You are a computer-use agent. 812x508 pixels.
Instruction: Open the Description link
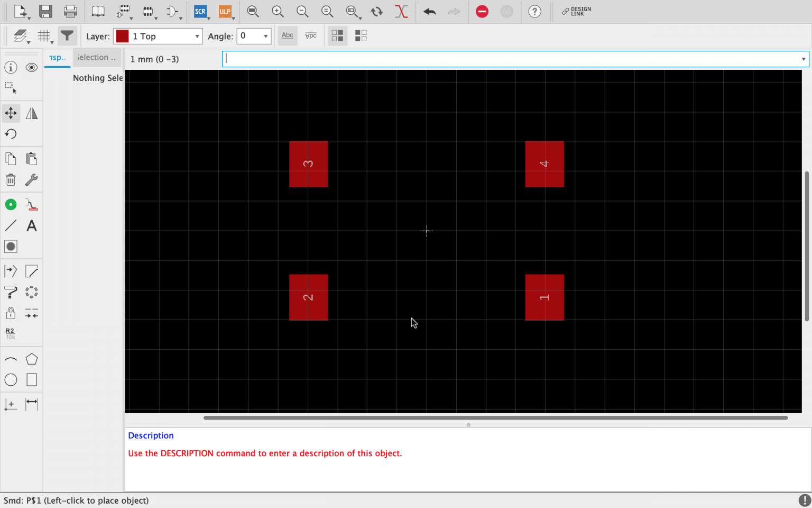coord(151,436)
